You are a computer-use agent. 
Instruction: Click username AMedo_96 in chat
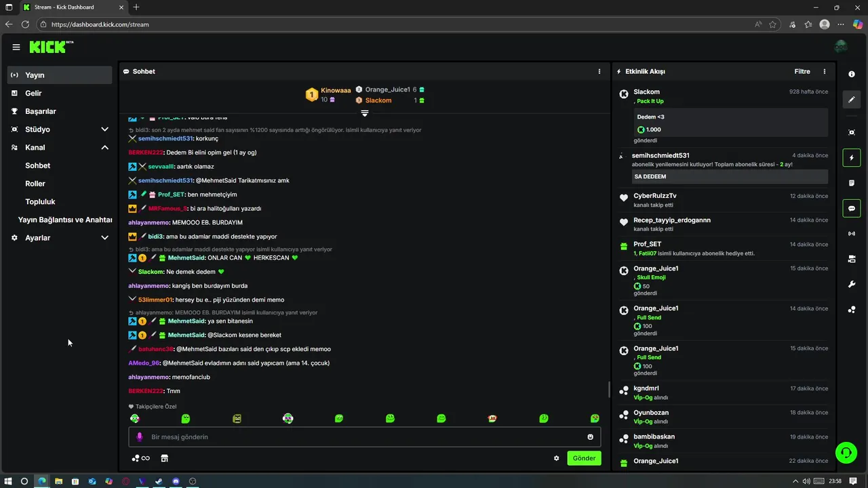pyautogui.click(x=143, y=363)
